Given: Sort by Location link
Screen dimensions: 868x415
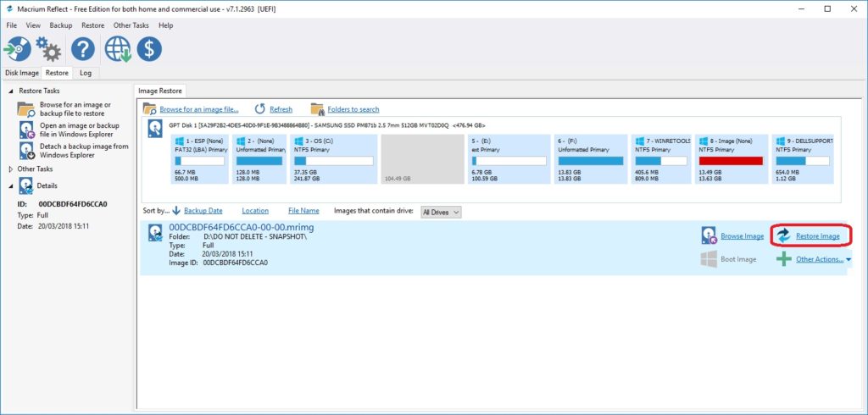Looking at the screenshot, I should coord(255,211).
